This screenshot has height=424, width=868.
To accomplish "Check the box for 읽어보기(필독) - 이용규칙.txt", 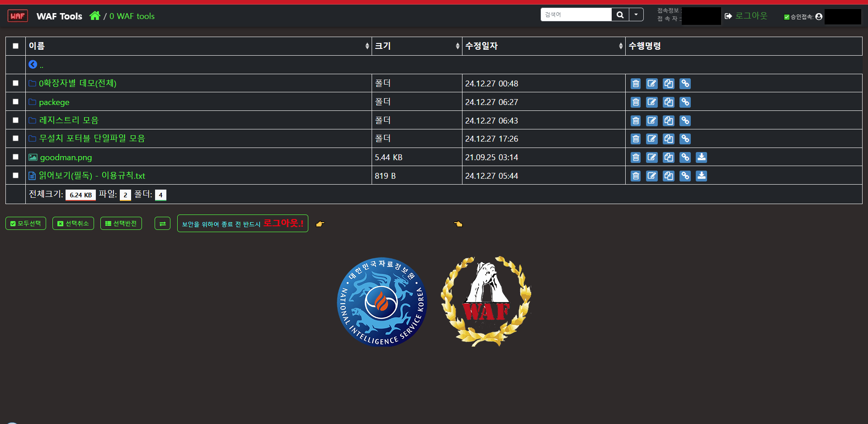I will pyautogui.click(x=15, y=175).
